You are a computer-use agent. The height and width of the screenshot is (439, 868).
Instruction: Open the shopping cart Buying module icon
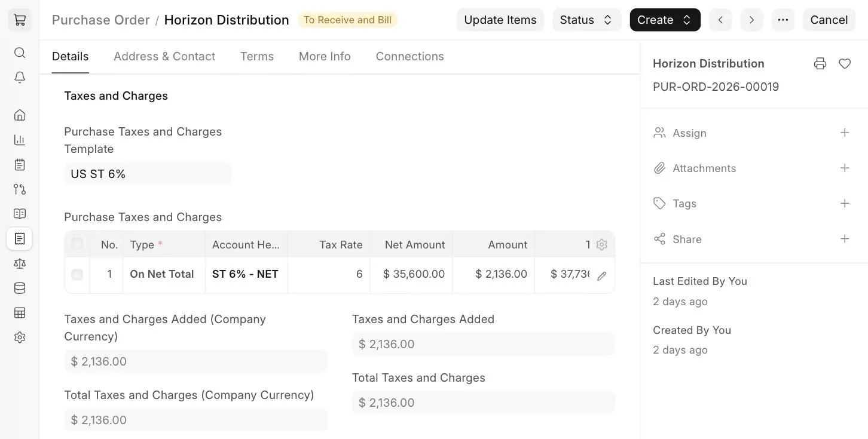click(x=20, y=20)
